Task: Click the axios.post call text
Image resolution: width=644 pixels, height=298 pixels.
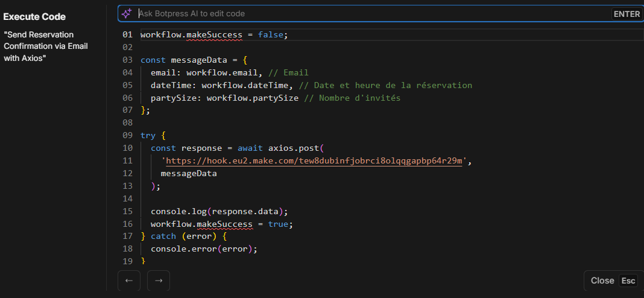Action: pyautogui.click(x=296, y=148)
